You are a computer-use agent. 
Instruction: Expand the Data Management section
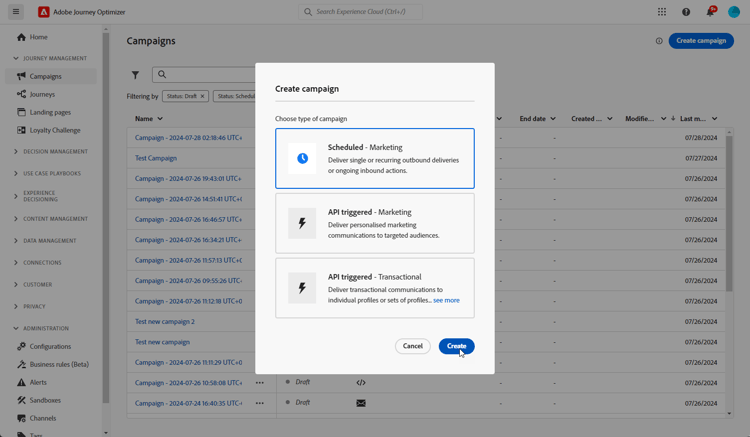click(50, 241)
